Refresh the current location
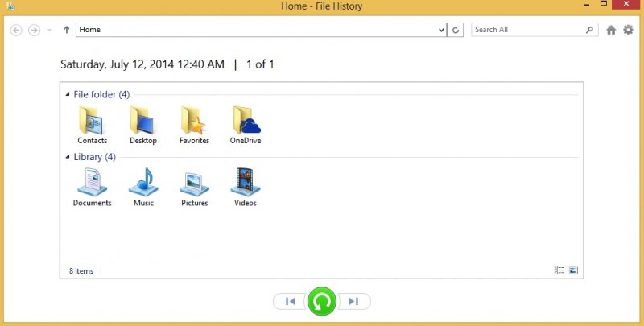 (x=455, y=30)
